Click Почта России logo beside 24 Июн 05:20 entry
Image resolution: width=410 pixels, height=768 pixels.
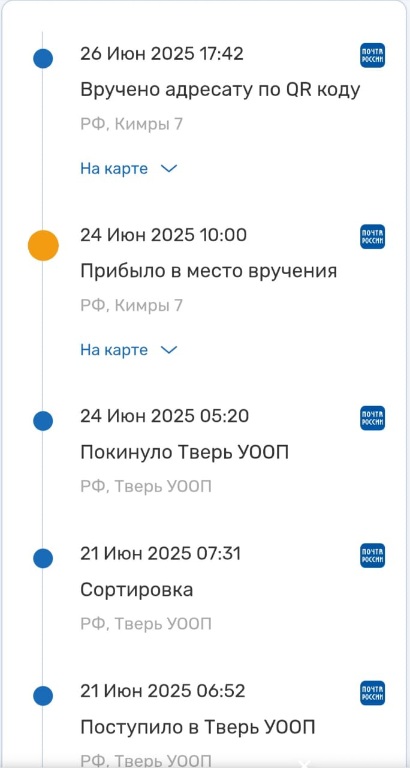pos(372,418)
